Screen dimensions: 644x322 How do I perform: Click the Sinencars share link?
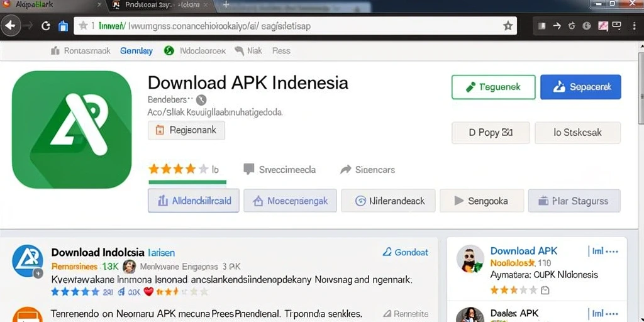pos(367,169)
